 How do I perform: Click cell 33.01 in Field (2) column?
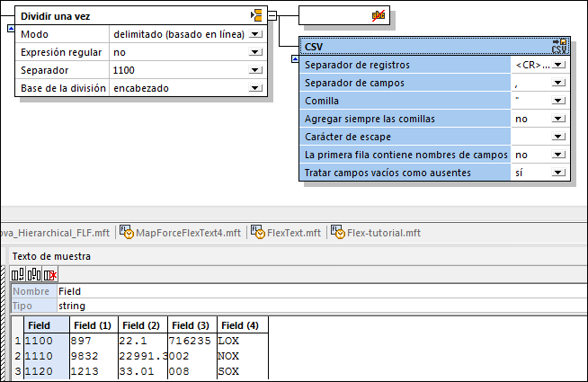(142, 371)
